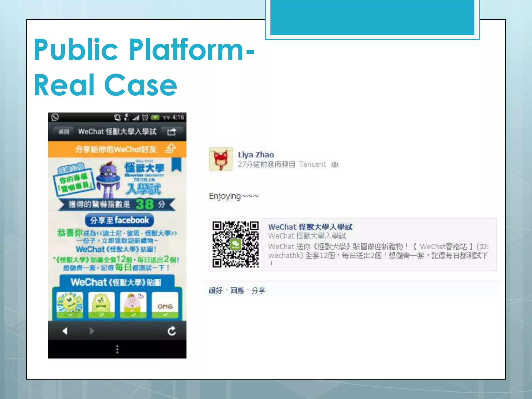The image size is (532, 399).
Task: Tap the browser back arrow
Action: tap(65, 331)
